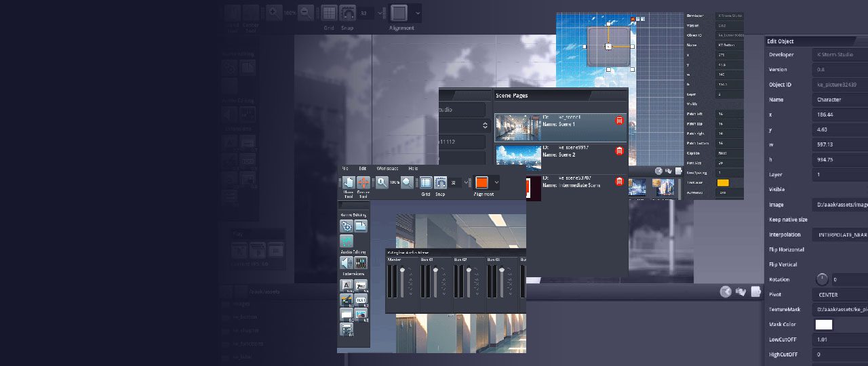Image resolution: width=868 pixels, height=366 pixels.
Task: Select the Hand Tool in the toolbar
Action: [348, 183]
